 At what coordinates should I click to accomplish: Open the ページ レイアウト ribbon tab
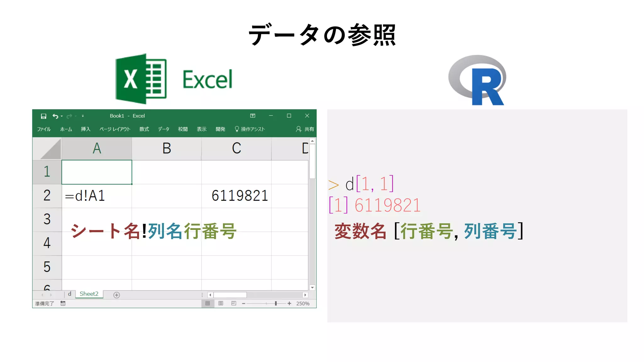(x=115, y=129)
